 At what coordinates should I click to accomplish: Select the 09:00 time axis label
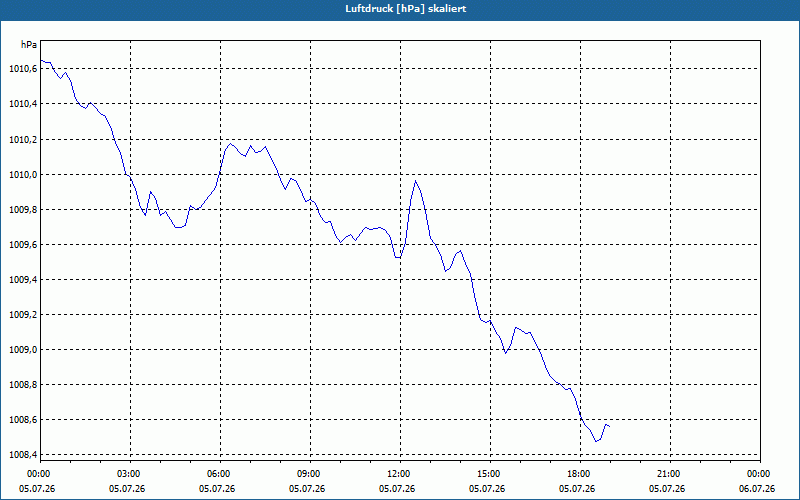[x=310, y=474]
